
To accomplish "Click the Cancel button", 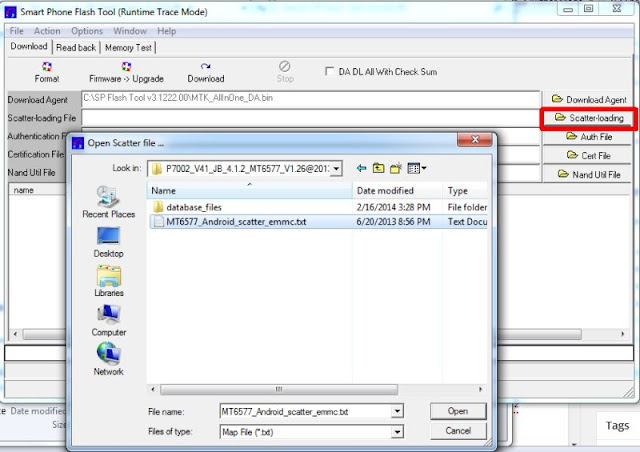I will coord(458,431).
